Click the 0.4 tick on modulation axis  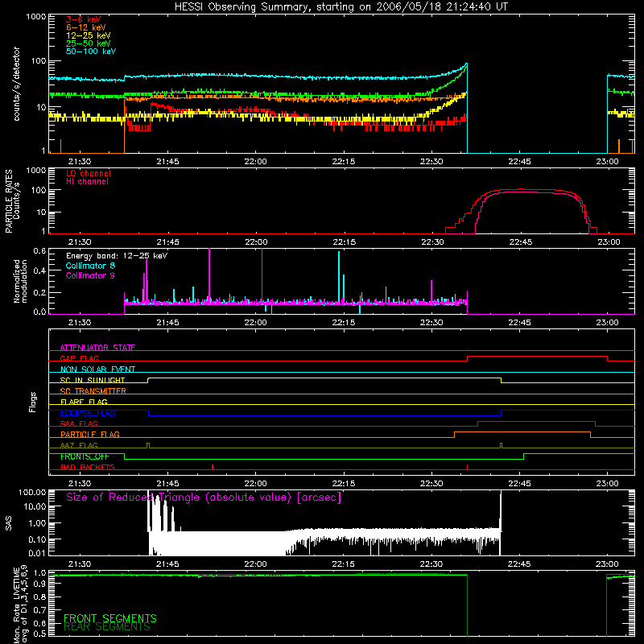pos(39,270)
